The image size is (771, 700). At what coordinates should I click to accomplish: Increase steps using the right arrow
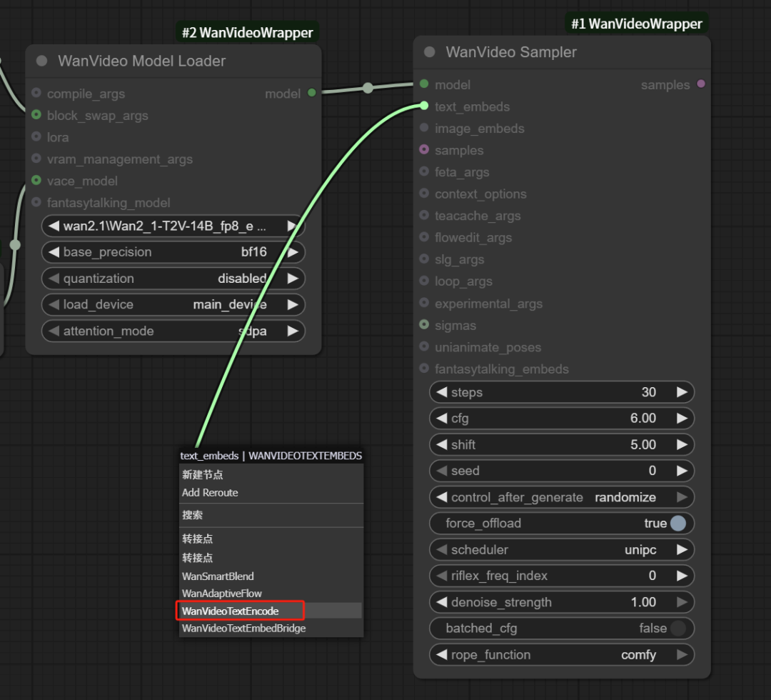coord(682,391)
